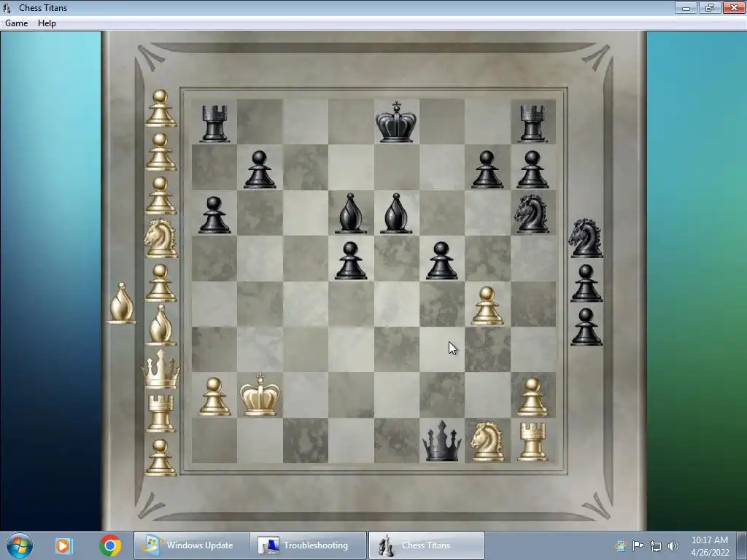Image resolution: width=747 pixels, height=560 pixels.
Task: Click the empty g5 square above the white pawn
Action: (487, 259)
